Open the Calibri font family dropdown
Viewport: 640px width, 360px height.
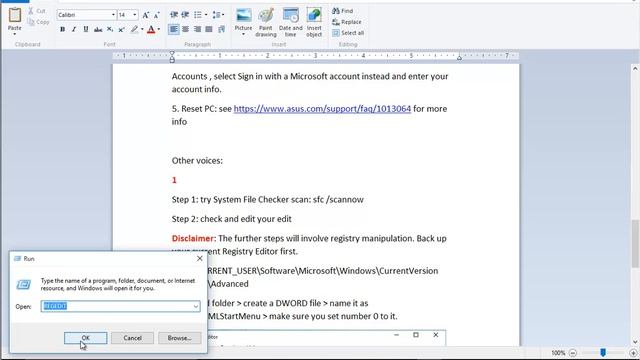click(113, 15)
